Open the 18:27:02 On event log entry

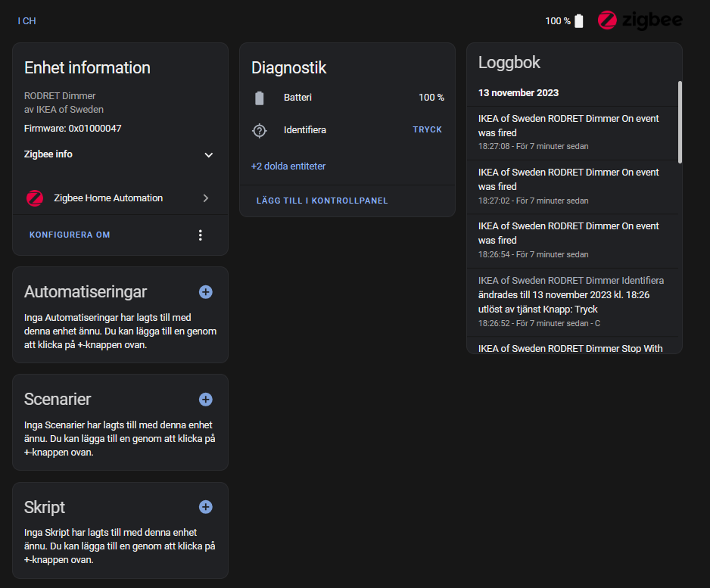pos(572,187)
